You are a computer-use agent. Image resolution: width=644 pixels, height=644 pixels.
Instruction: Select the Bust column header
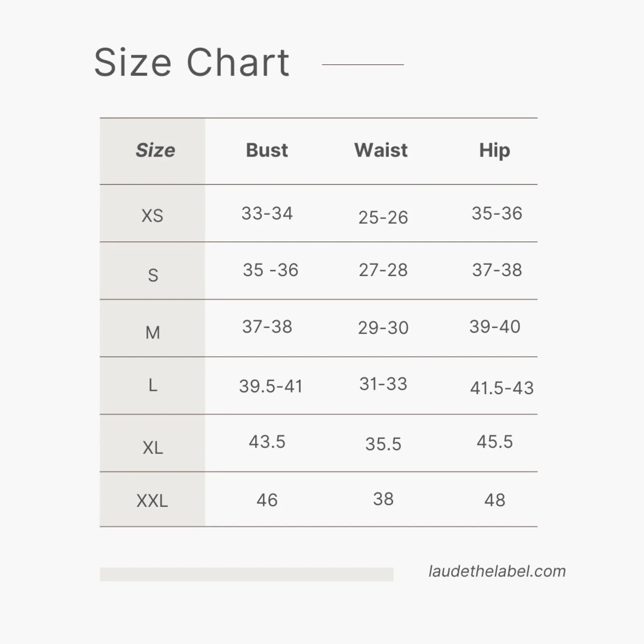267,150
